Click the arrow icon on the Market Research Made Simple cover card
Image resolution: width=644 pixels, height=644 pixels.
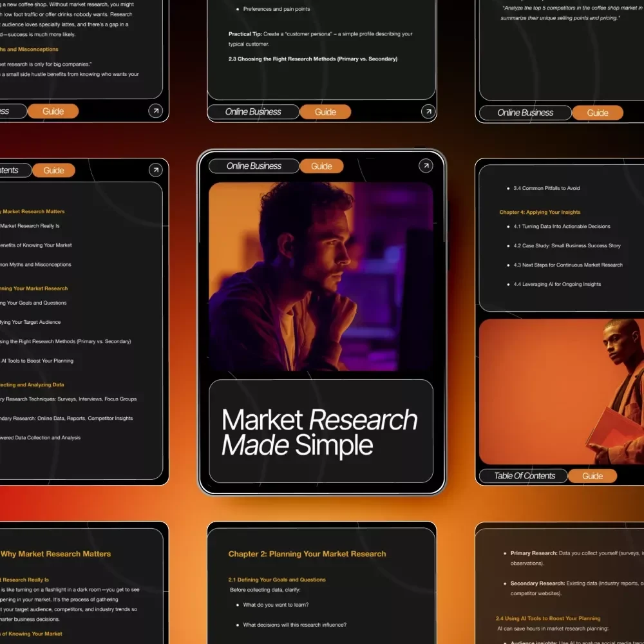[x=426, y=166]
